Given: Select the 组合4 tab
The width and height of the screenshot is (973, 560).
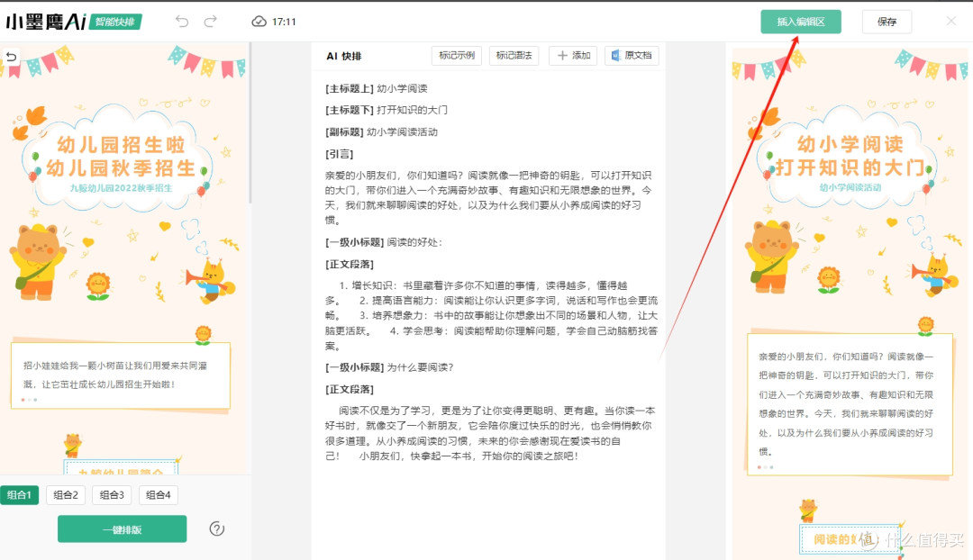Looking at the screenshot, I should click(159, 495).
